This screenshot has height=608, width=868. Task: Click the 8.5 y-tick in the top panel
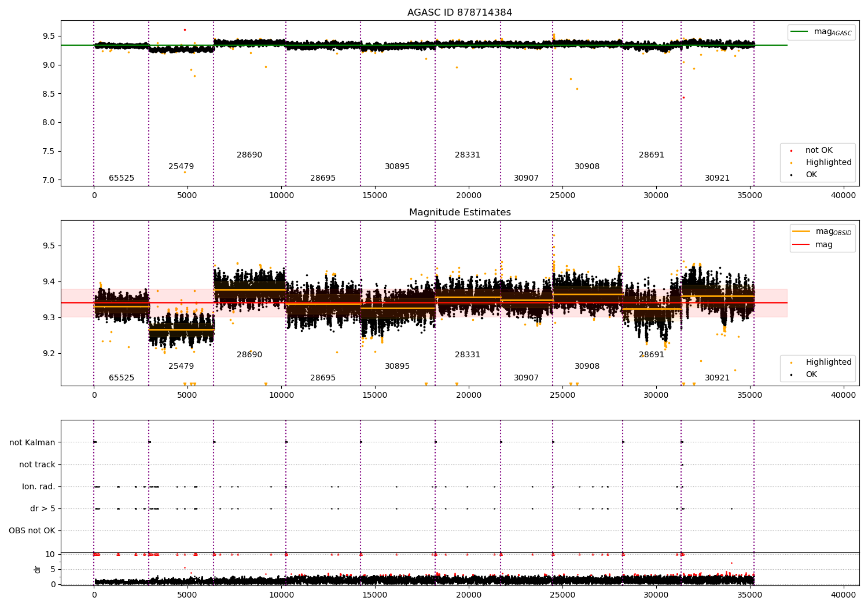[48, 94]
